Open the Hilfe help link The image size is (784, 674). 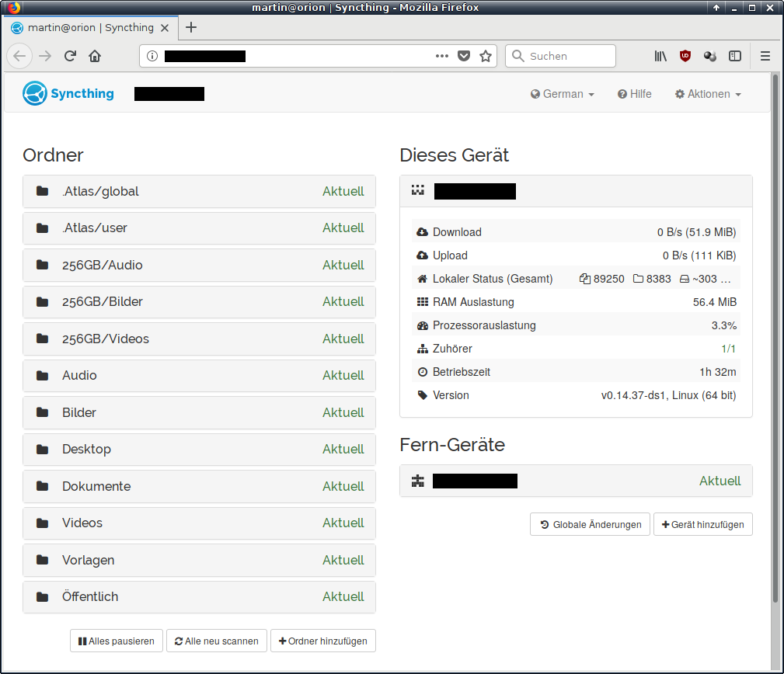635,94
